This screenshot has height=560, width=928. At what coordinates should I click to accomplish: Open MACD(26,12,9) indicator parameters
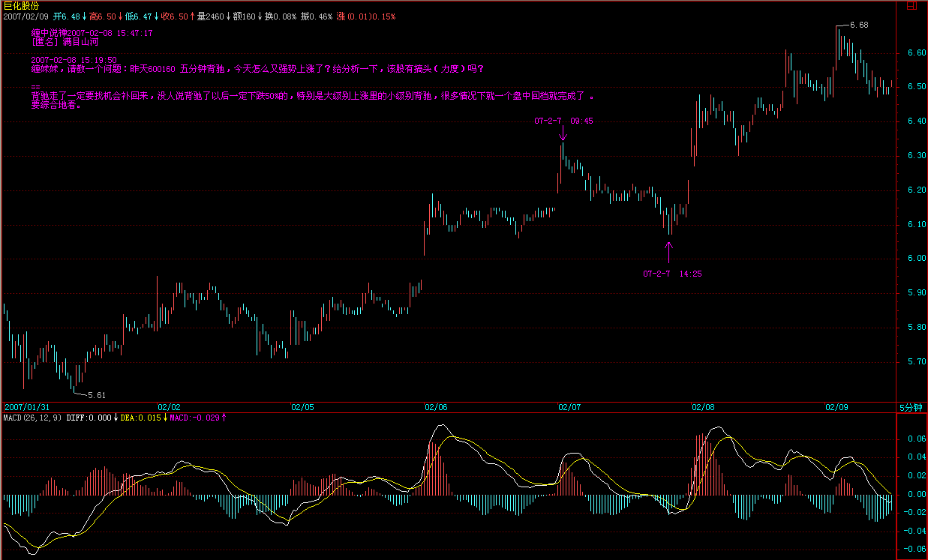tap(33, 418)
